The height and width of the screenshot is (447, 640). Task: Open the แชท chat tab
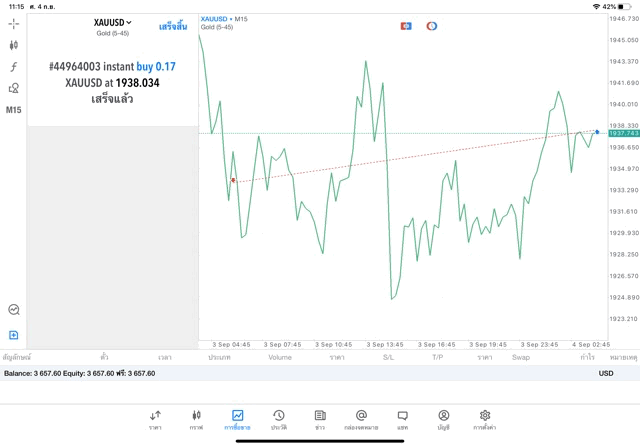coord(402,419)
